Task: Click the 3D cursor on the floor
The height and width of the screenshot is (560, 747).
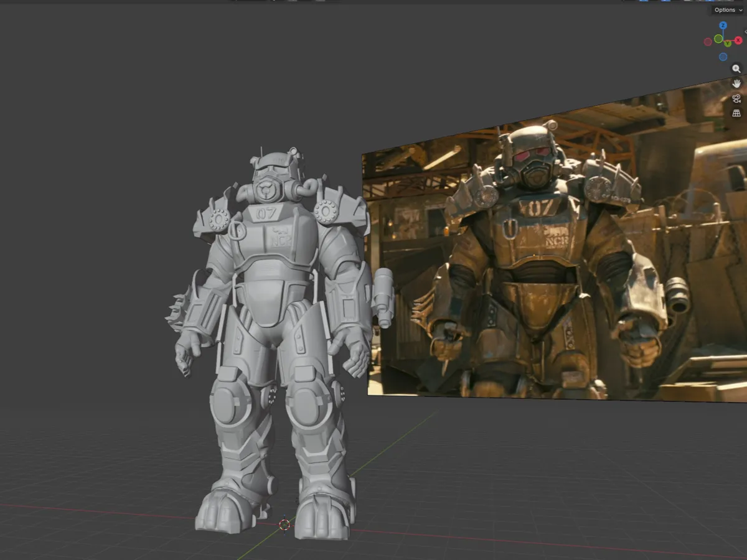Action: [284, 525]
